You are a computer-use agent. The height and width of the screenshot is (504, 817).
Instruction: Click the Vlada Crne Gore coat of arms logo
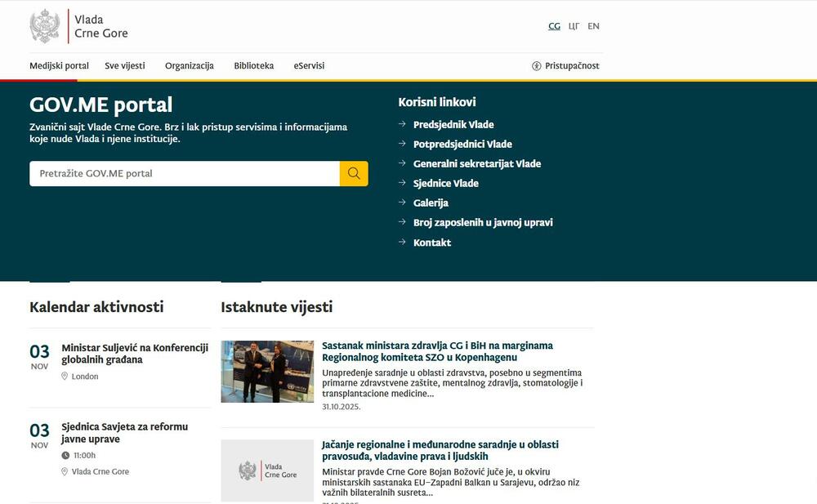44,26
